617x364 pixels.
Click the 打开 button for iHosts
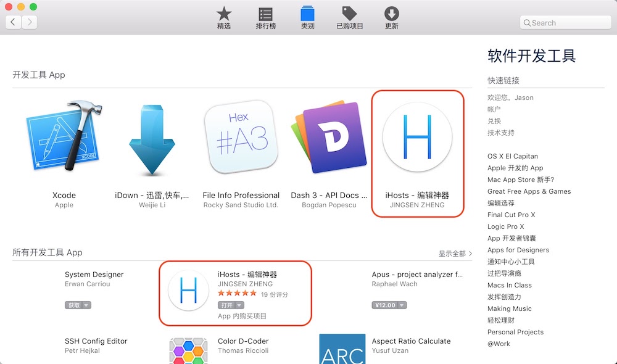pyautogui.click(x=226, y=305)
